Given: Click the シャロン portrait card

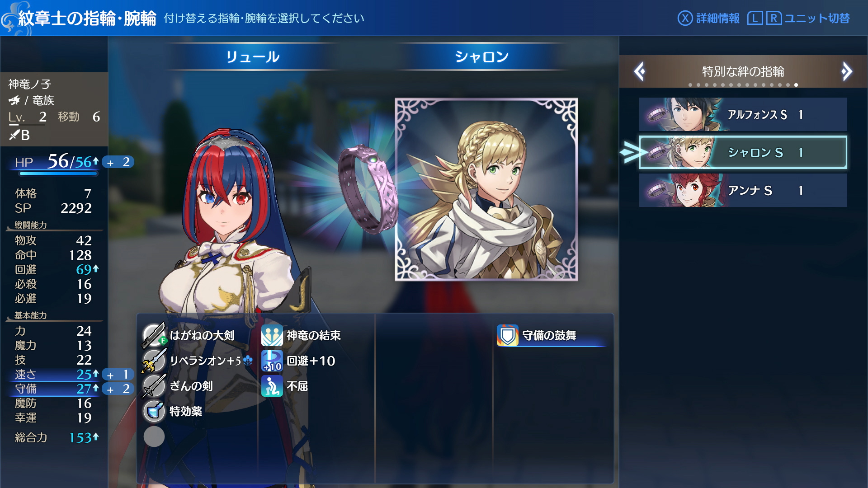Looking at the screenshot, I should pos(486,189).
